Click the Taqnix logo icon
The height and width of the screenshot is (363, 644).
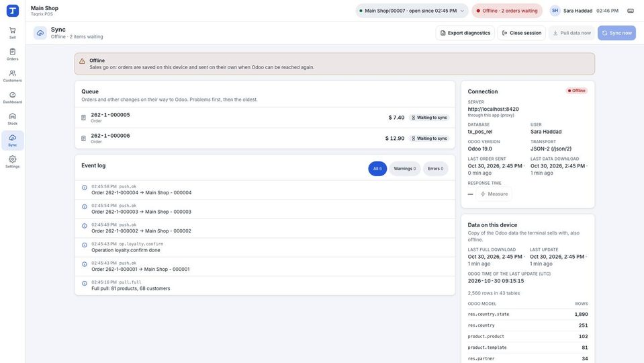pyautogui.click(x=12, y=11)
